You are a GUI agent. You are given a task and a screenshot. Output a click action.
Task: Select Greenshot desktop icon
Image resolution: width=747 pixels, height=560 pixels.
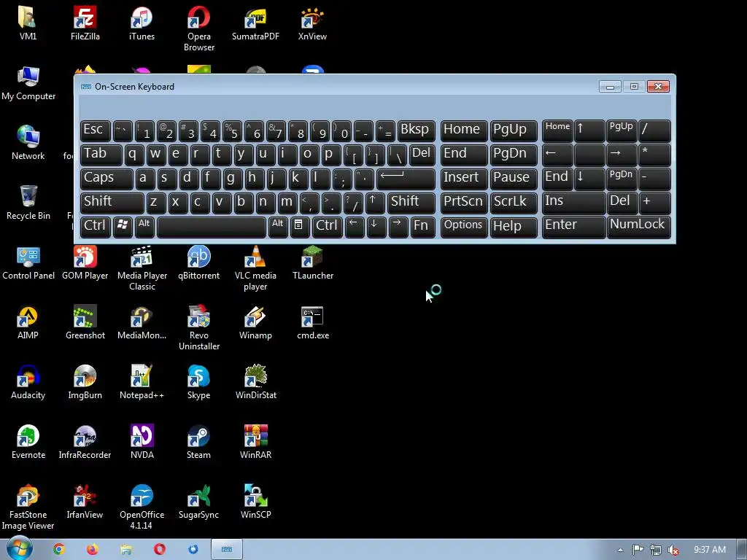click(x=85, y=322)
